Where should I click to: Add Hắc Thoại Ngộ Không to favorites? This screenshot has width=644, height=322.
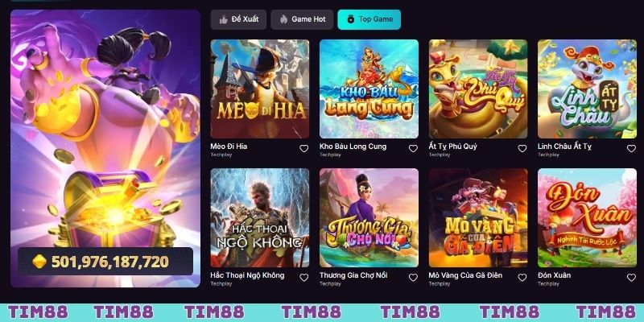coord(304,278)
